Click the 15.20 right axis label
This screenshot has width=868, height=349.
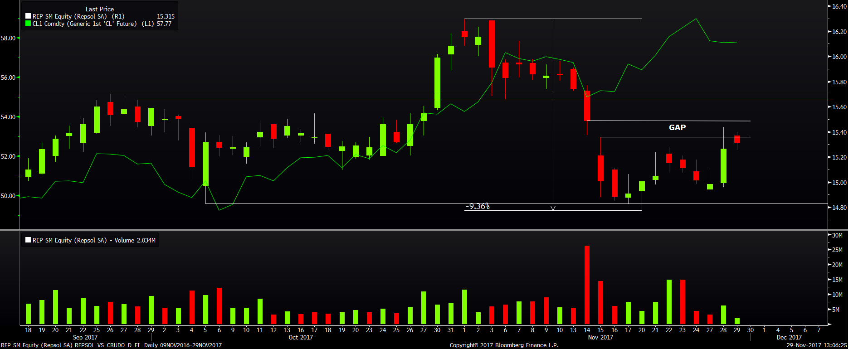(839, 157)
